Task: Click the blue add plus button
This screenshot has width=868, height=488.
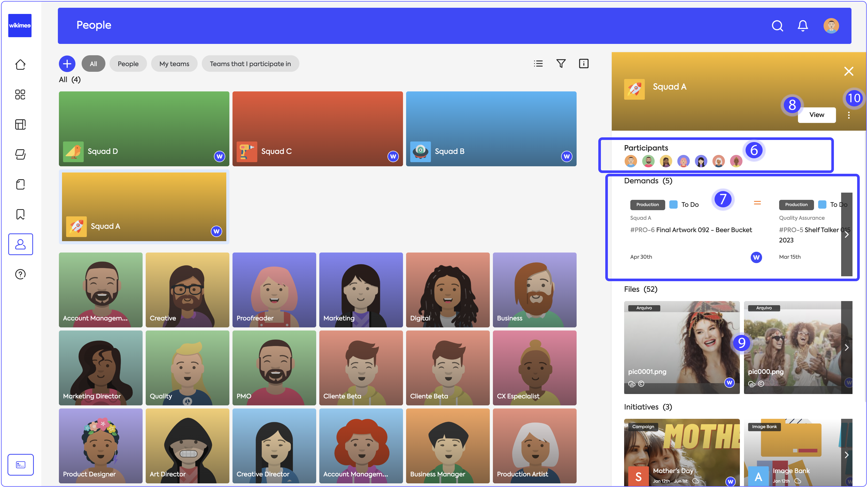Action: point(67,63)
